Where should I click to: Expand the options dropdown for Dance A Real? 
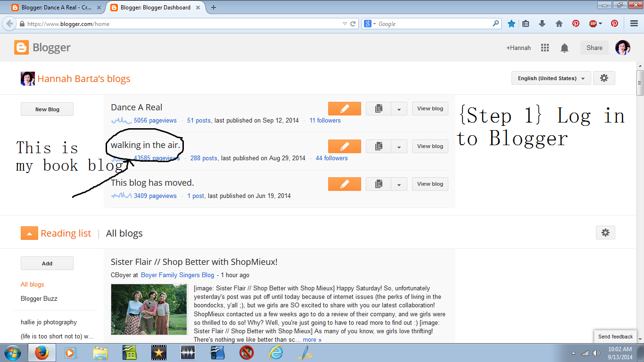pos(399,108)
